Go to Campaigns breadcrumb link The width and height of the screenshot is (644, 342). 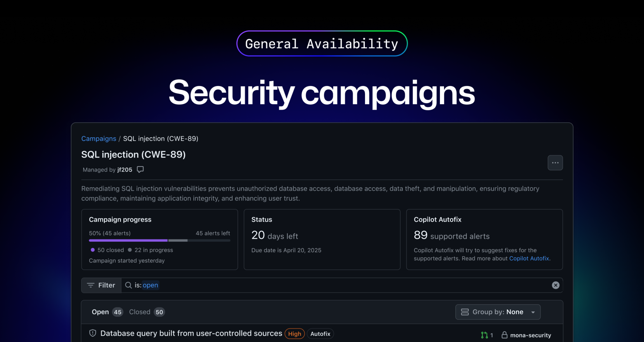99,139
